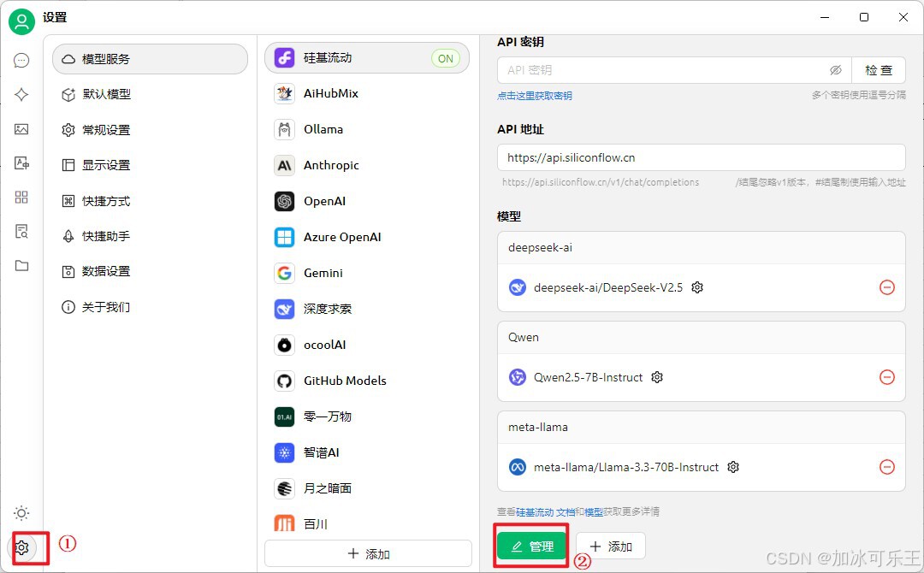Open the files folder sidebar icon
This screenshot has width=924, height=573.
21,266
